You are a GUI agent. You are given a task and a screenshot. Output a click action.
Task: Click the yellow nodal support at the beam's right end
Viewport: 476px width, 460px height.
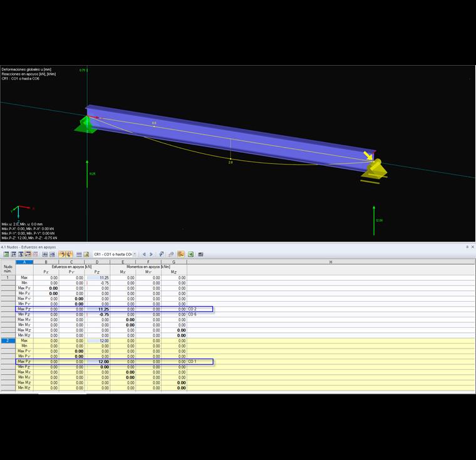pyautogui.click(x=375, y=170)
